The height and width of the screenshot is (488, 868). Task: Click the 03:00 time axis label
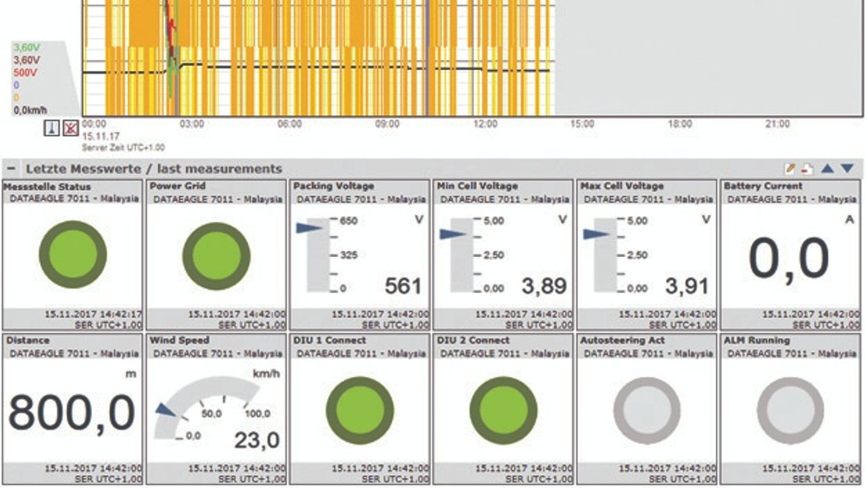click(191, 124)
